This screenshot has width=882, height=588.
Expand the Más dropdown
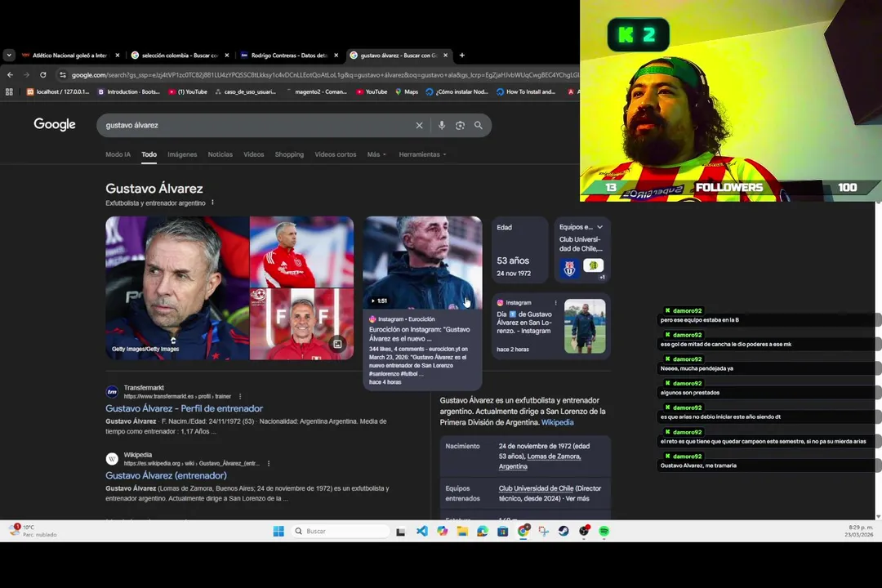coord(376,154)
